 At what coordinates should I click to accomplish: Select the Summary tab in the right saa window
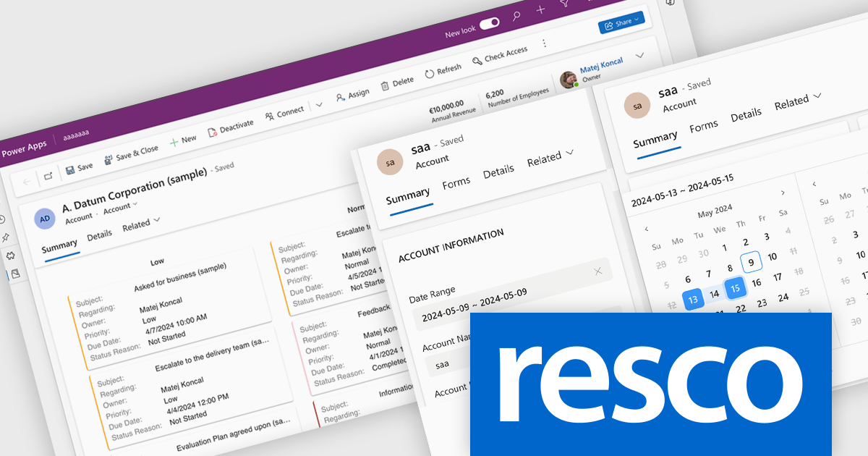click(x=655, y=139)
